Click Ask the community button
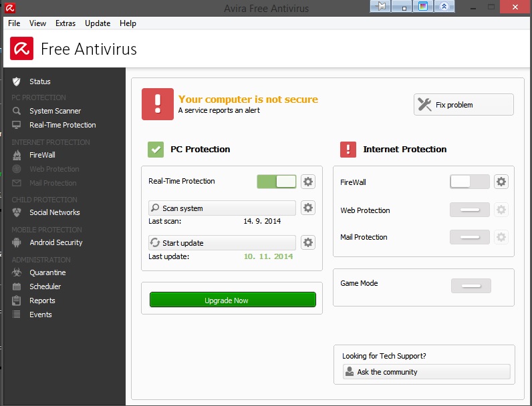 coord(426,372)
